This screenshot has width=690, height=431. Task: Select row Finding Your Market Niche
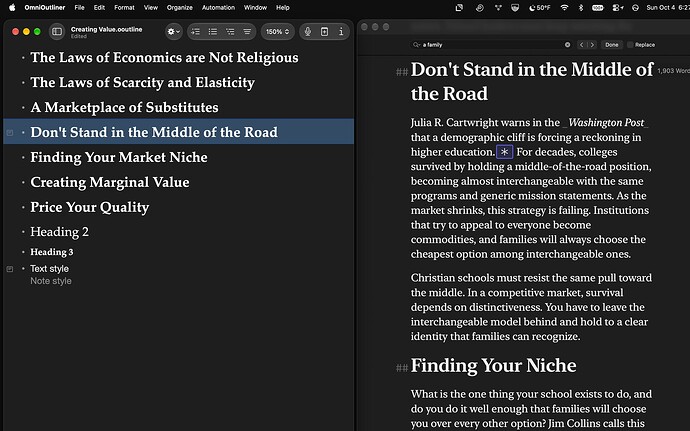pos(178,157)
